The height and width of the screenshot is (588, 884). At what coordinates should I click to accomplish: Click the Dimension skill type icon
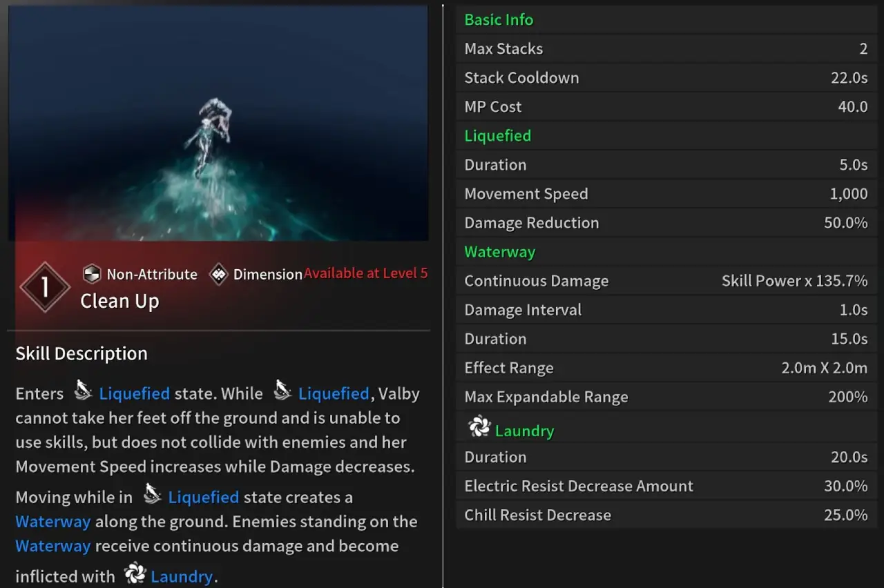click(219, 274)
